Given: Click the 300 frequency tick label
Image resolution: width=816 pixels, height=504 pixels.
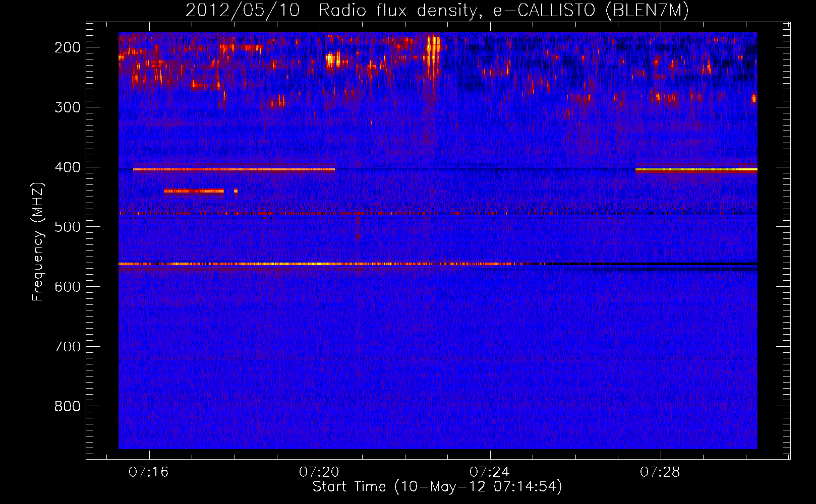Looking at the screenshot, I should click(68, 107).
